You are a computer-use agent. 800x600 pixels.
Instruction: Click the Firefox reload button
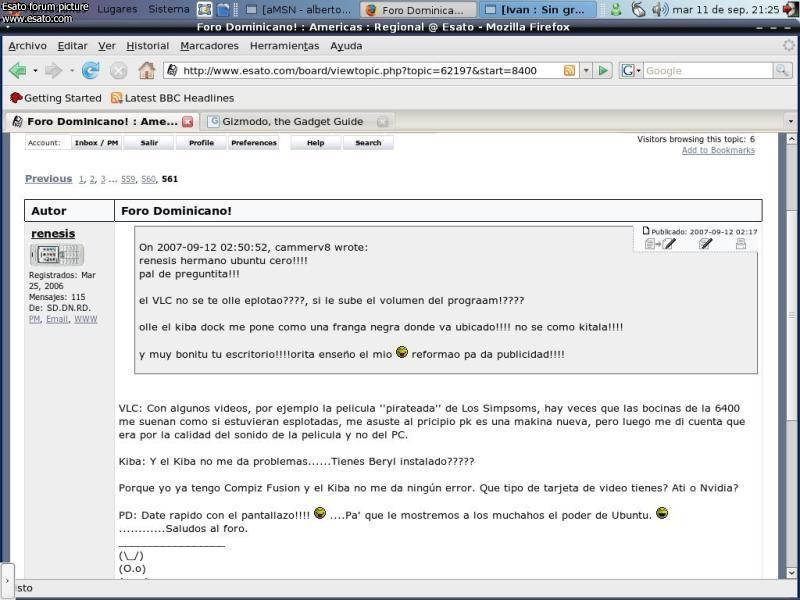click(91, 70)
